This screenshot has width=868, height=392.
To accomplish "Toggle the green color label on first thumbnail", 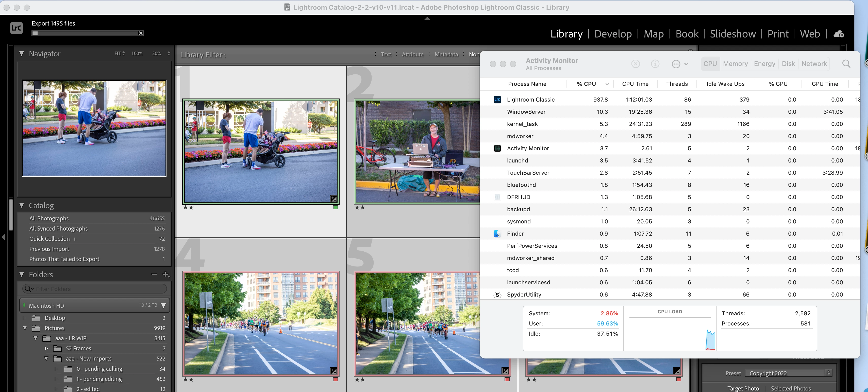I will [x=335, y=207].
